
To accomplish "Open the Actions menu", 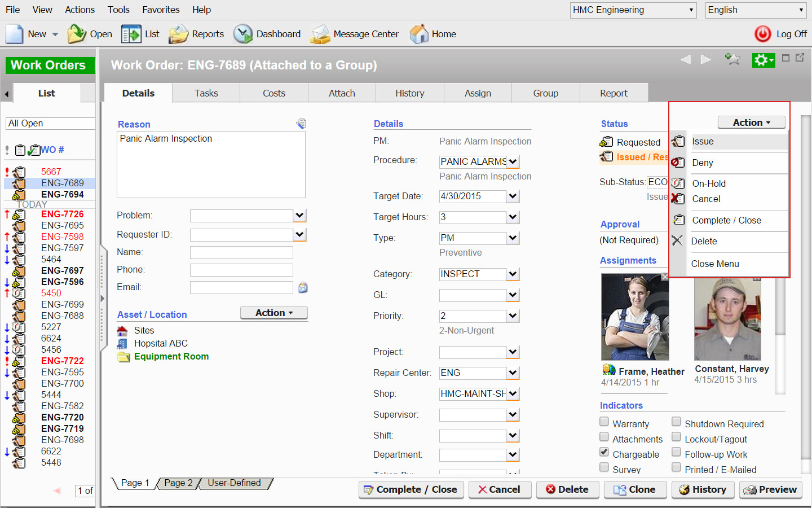I will click(80, 10).
